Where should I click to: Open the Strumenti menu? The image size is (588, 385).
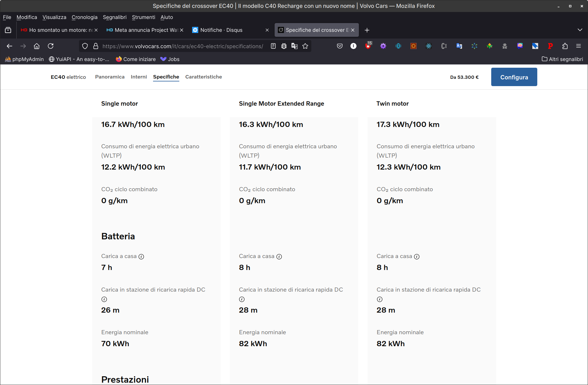pyautogui.click(x=143, y=17)
